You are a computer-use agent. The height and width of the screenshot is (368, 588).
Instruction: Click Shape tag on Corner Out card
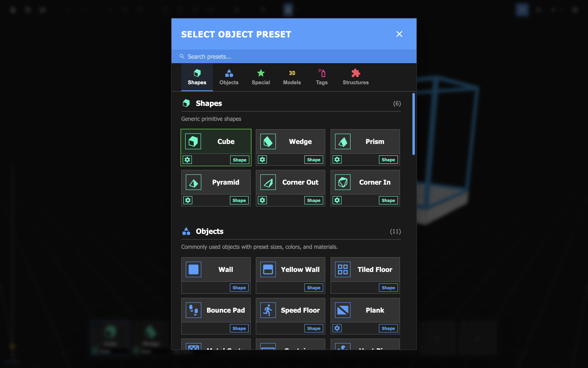pyautogui.click(x=314, y=200)
